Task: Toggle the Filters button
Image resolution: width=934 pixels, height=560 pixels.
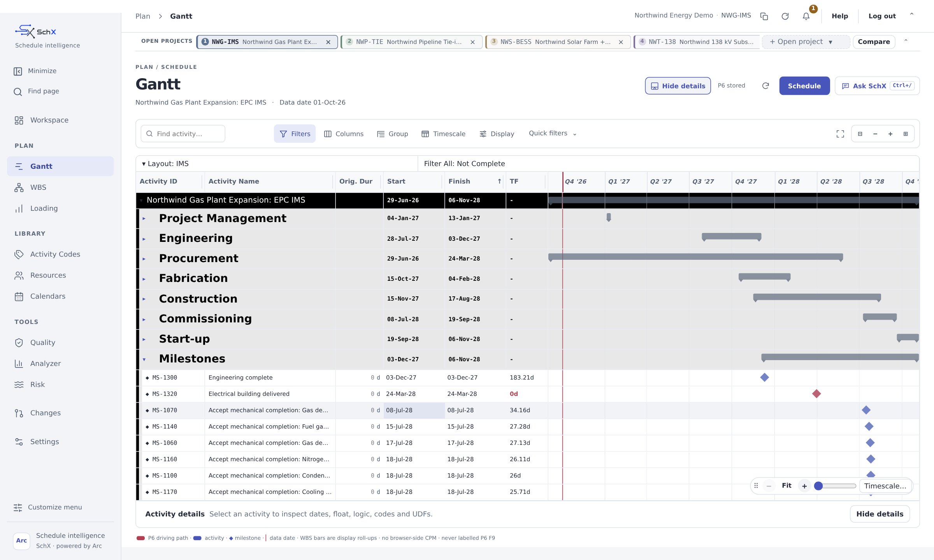Action: 295,134
